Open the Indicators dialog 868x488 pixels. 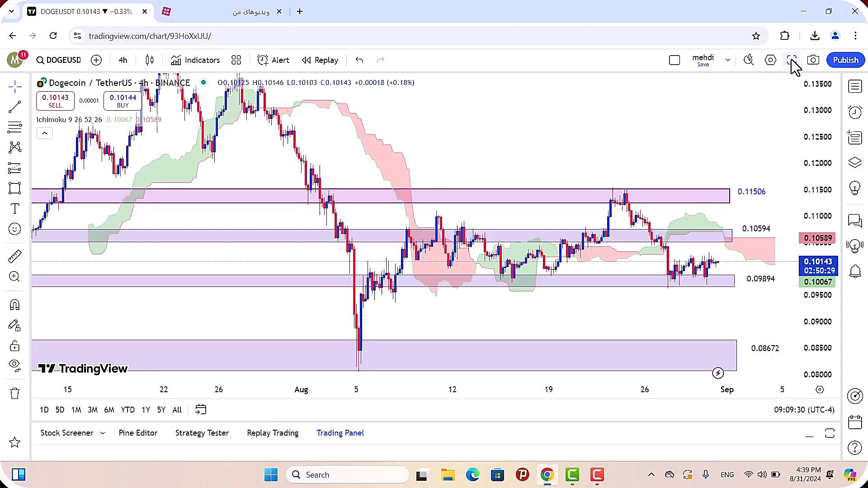195,60
